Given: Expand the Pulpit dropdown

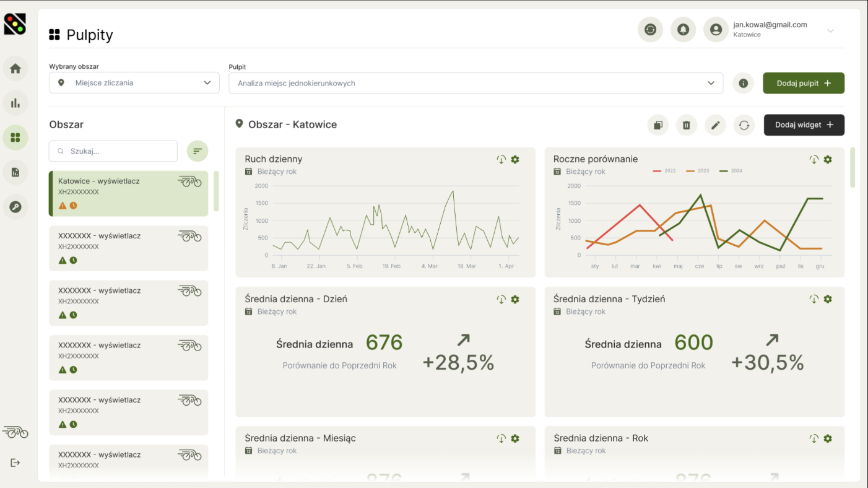Looking at the screenshot, I should [x=712, y=82].
